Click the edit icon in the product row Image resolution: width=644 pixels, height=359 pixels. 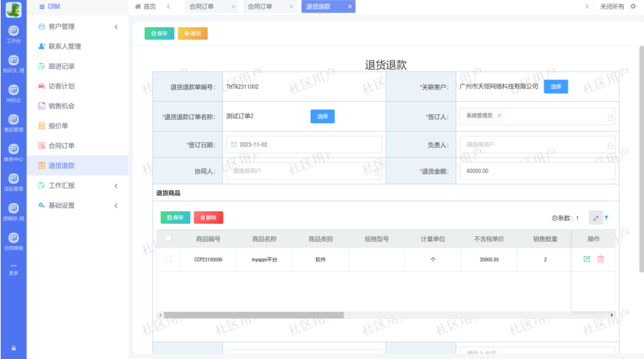586,259
